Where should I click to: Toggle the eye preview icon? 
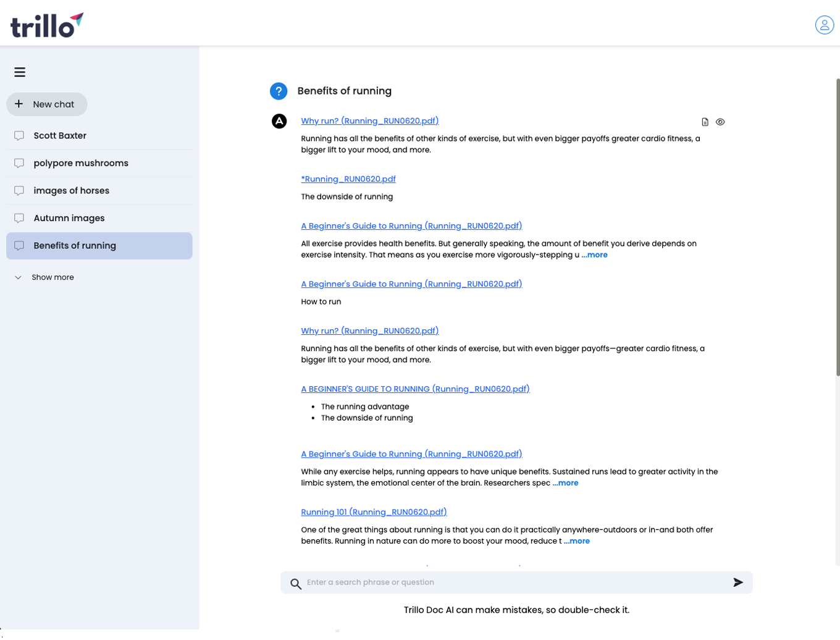(x=720, y=122)
